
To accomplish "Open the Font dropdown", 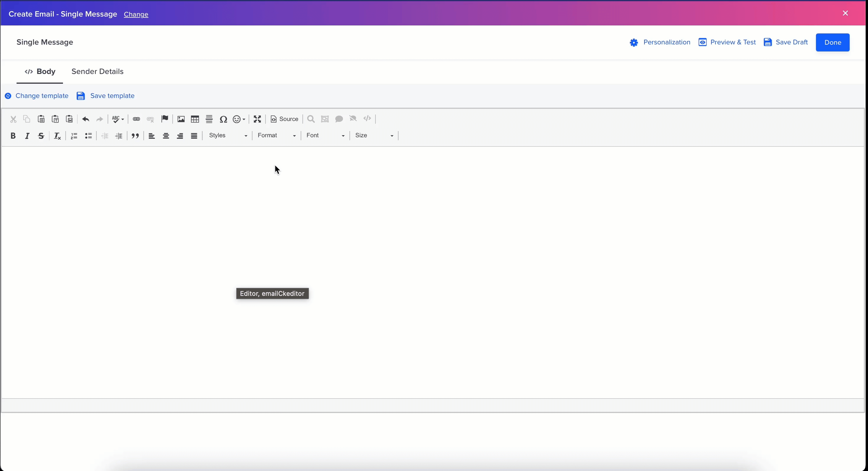I will 325,136.
